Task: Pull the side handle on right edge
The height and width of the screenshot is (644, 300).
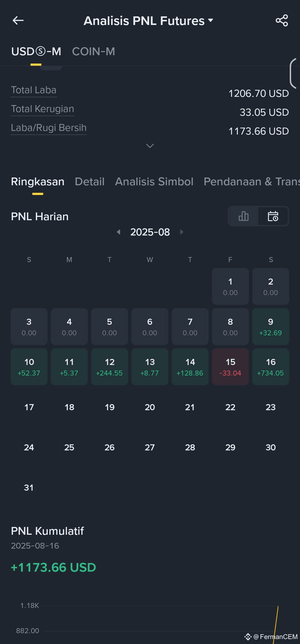Action: click(294, 73)
